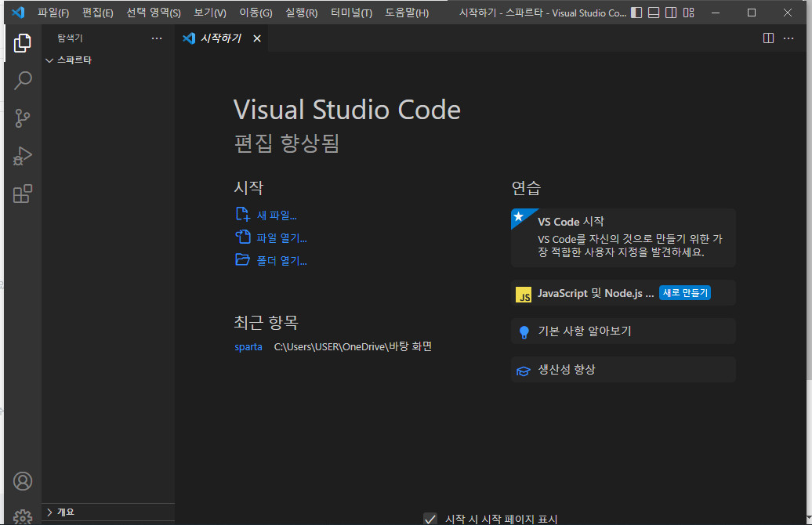The height and width of the screenshot is (525, 812).
Task: Open the 이동(G) menu
Action: click(x=256, y=13)
